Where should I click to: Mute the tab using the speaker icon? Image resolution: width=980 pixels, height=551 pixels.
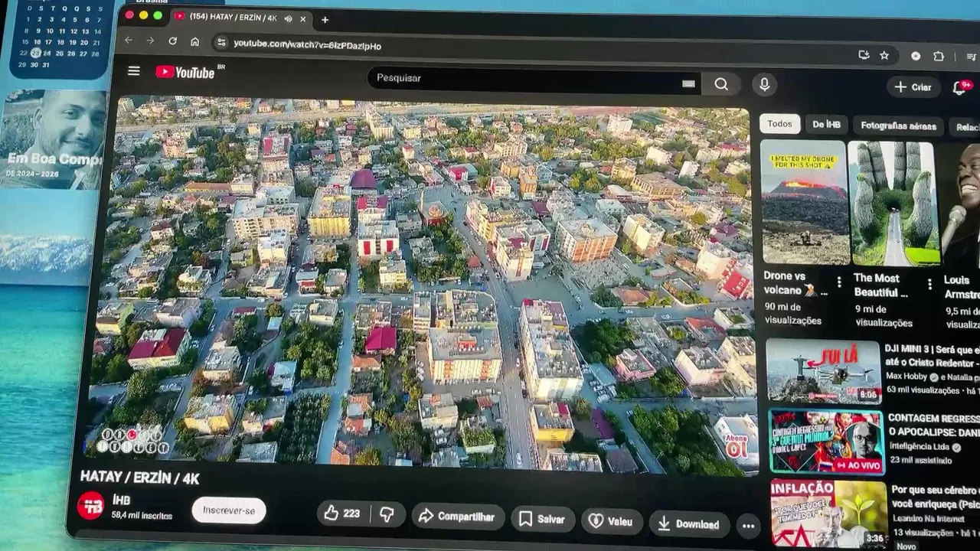[289, 18]
